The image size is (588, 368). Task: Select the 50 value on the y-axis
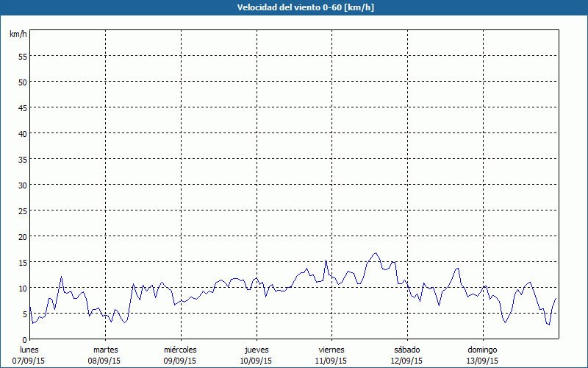pos(22,82)
